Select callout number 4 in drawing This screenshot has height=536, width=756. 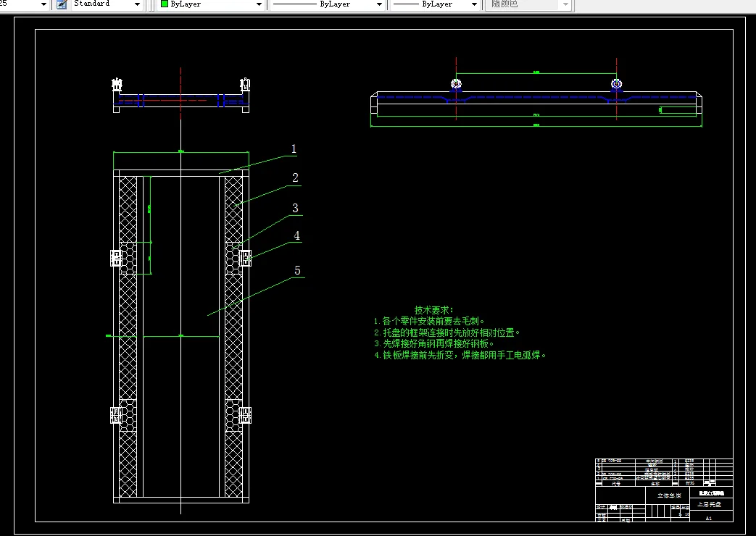(x=297, y=235)
